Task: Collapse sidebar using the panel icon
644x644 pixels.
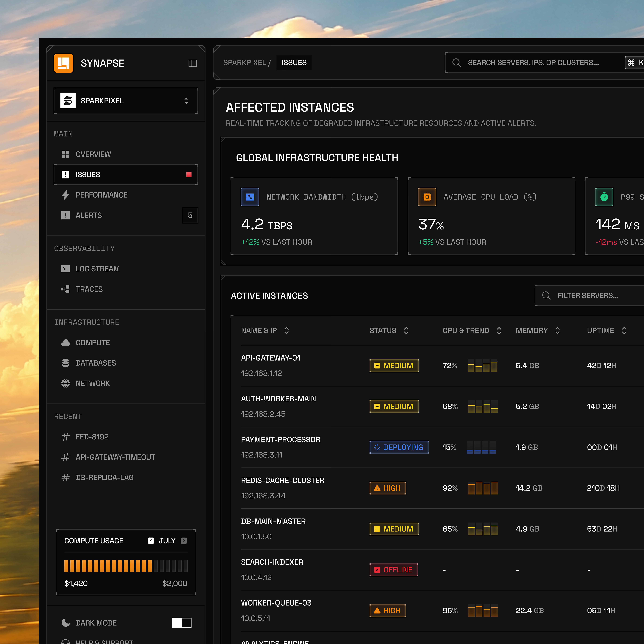Action: pos(193,63)
